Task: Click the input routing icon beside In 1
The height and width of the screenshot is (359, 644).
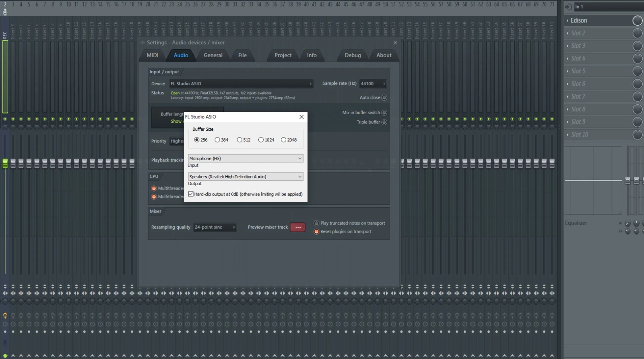Action: (568, 7)
